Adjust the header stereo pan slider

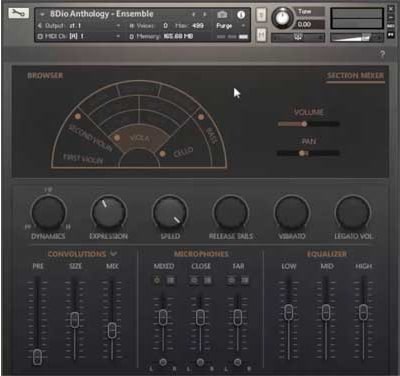click(298, 37)
